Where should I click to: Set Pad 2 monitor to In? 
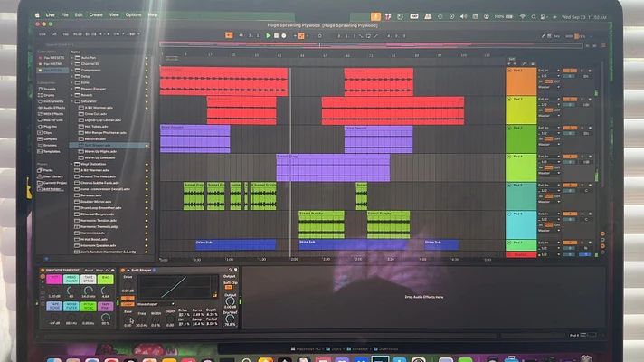coord(541,110)
